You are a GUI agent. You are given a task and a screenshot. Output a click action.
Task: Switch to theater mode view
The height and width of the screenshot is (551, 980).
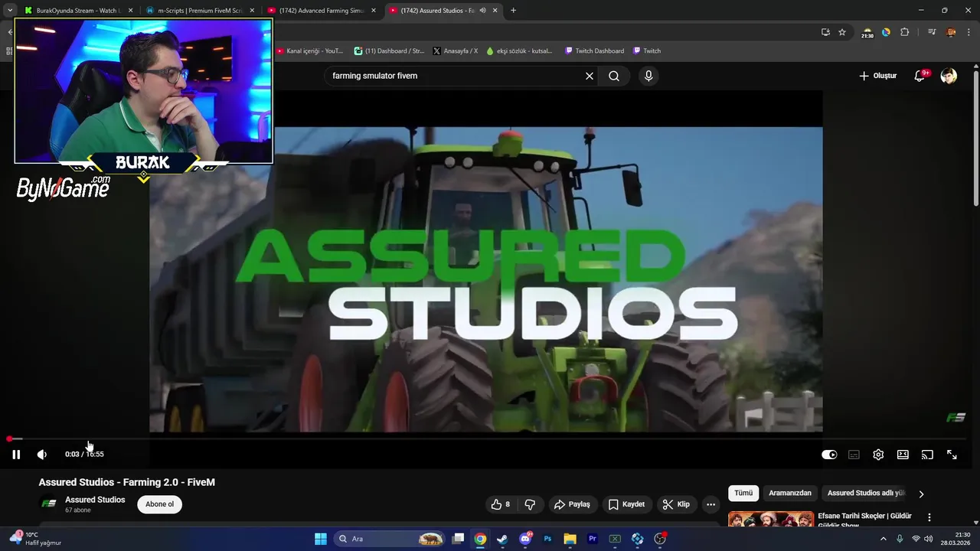903,455
